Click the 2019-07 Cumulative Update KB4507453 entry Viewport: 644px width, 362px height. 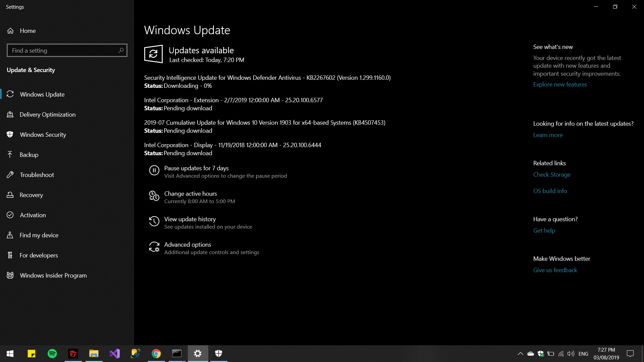click(x=265, y=126)
